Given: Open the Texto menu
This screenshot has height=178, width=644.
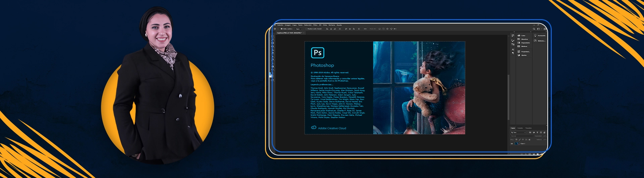Looking at the screenshot, I should pyautogui.click(x=300, y=25).
